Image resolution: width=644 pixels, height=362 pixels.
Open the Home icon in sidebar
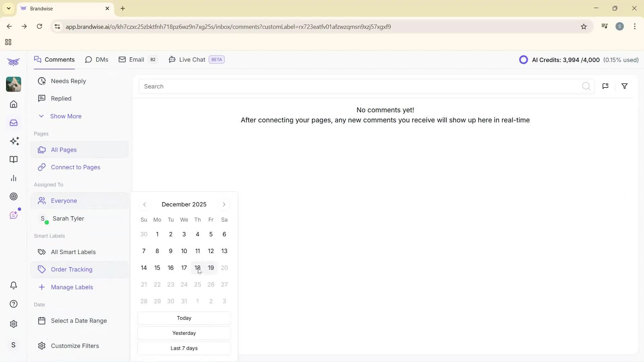point(13,104)
